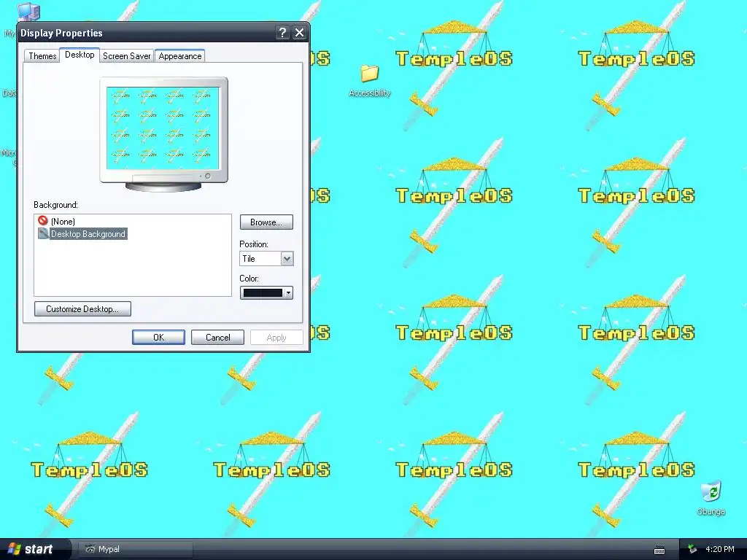Open the Accessibility folder icon on desktop
The width and height of the screenshot is (747, 560).
coord(369,74)
